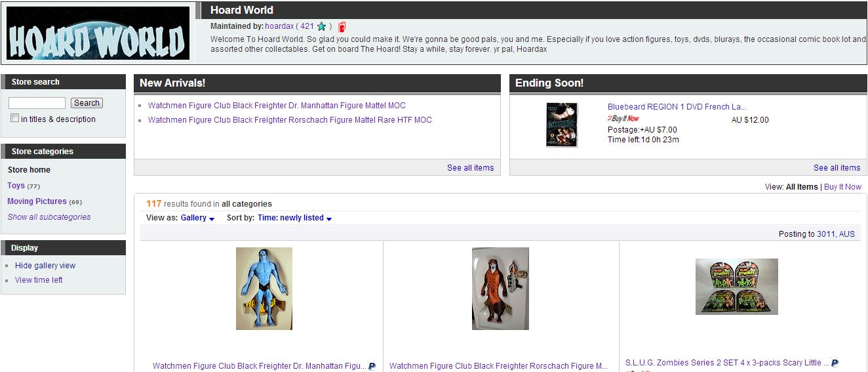Click the Postage:+AU $7.00 text
868x372 pixels.
pos(642,130)
